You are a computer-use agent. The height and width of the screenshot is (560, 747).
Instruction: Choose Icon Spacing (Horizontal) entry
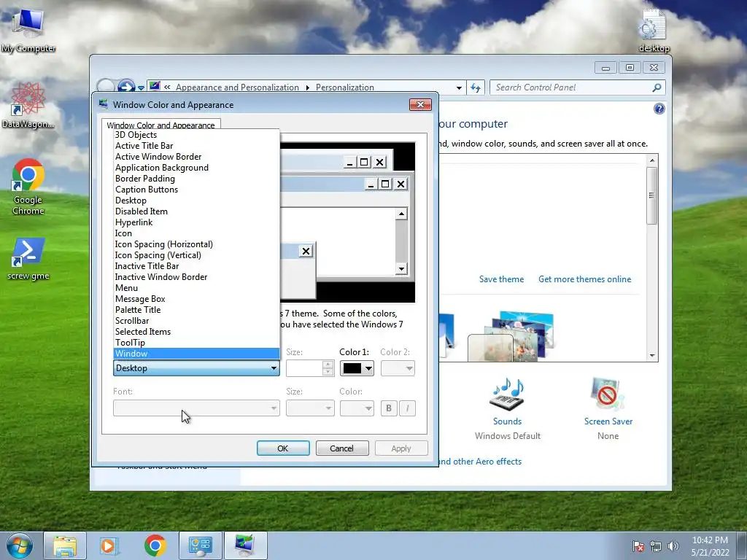pos(196,244)
